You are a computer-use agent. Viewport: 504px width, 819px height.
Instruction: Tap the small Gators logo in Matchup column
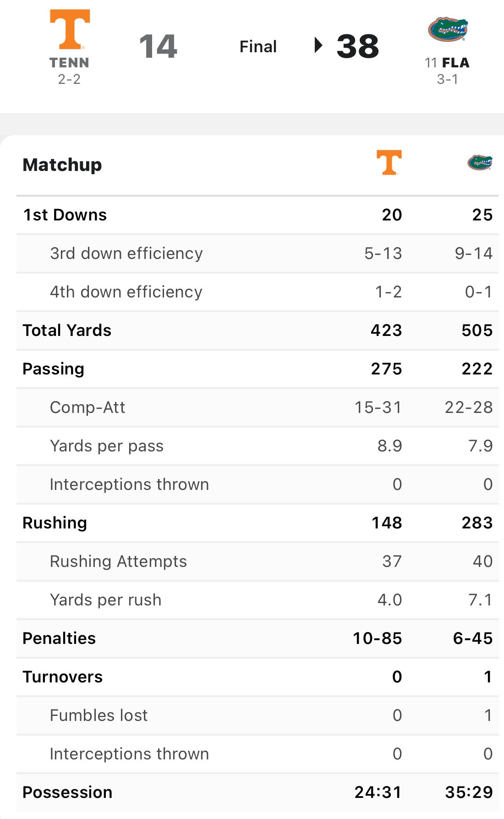480,163
